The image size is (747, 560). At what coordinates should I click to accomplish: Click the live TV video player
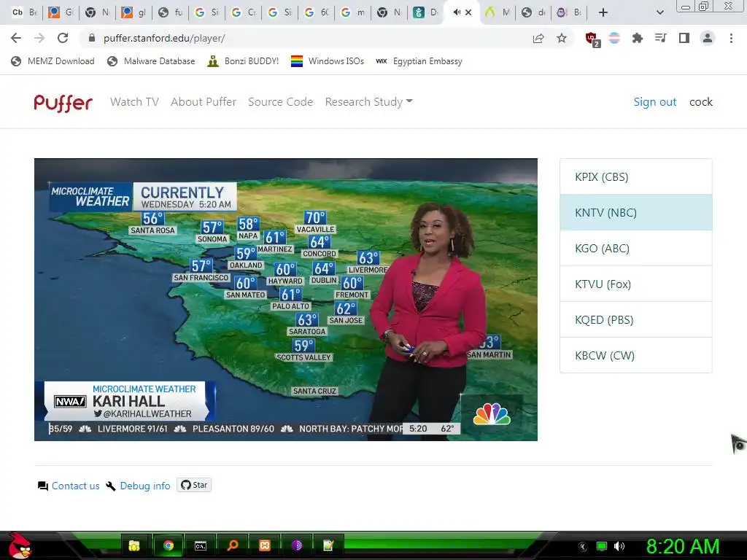click(x=286, y=300)
